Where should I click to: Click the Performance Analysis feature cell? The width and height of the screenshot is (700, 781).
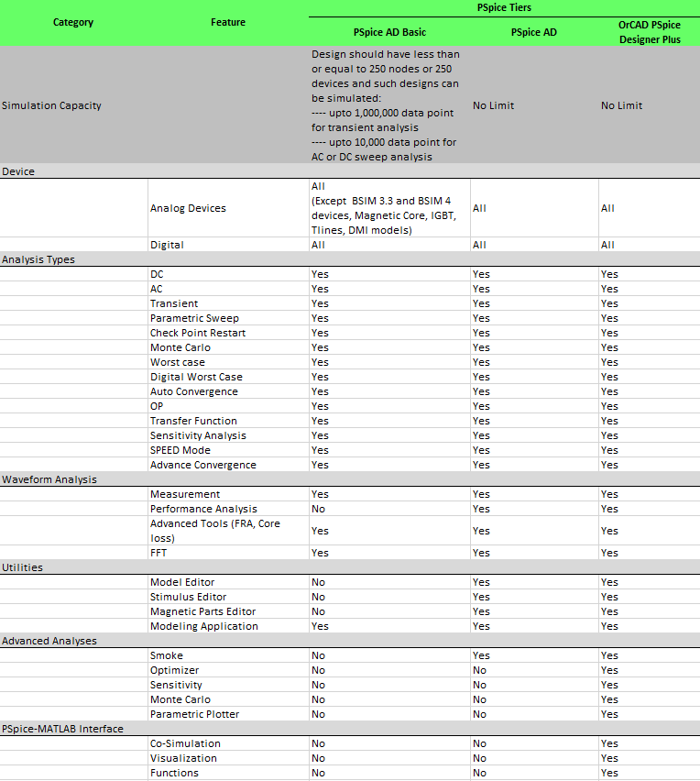(x=228, y=509)
